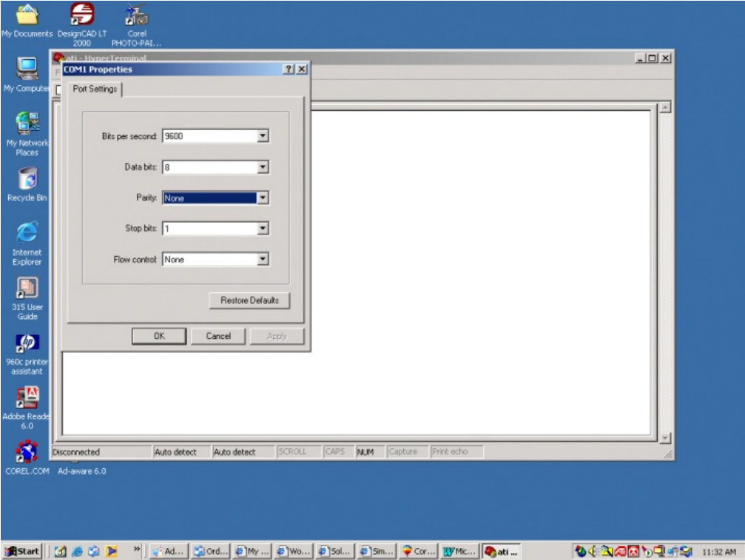745x560 pixels.
Task: Switch to the 'Sol...' taskbar button
Action: [335, 551]
